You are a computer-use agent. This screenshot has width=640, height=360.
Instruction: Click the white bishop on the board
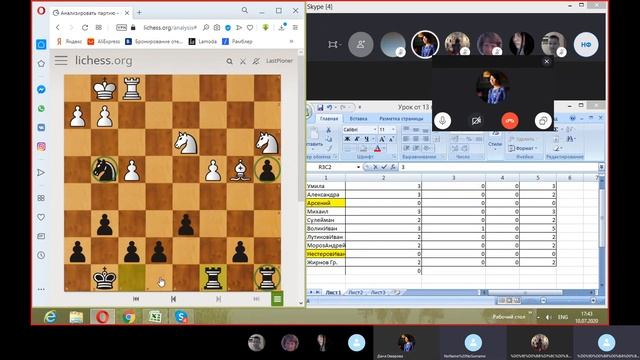pyautogui.click(x=240, y=170)
